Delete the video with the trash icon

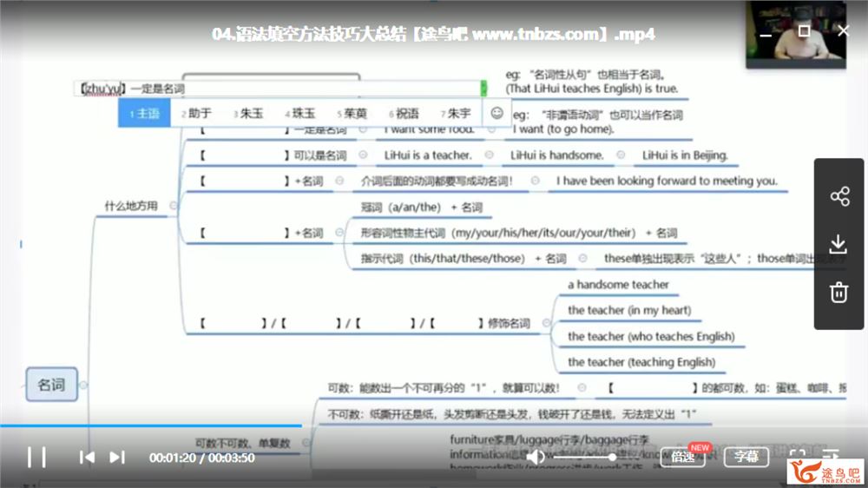tap(838, 293)
